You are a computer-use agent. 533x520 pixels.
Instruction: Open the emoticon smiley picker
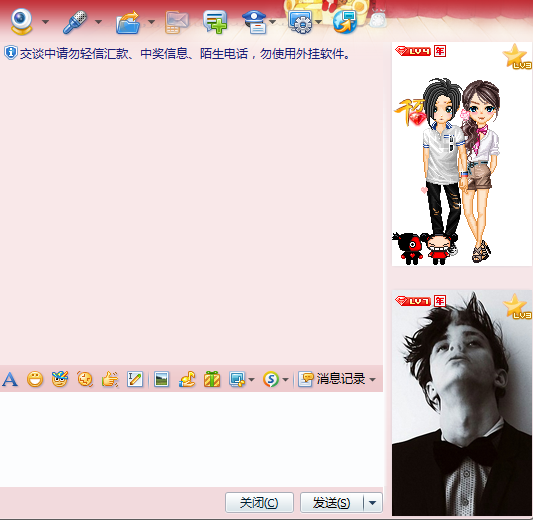click(x=35, y=379)
